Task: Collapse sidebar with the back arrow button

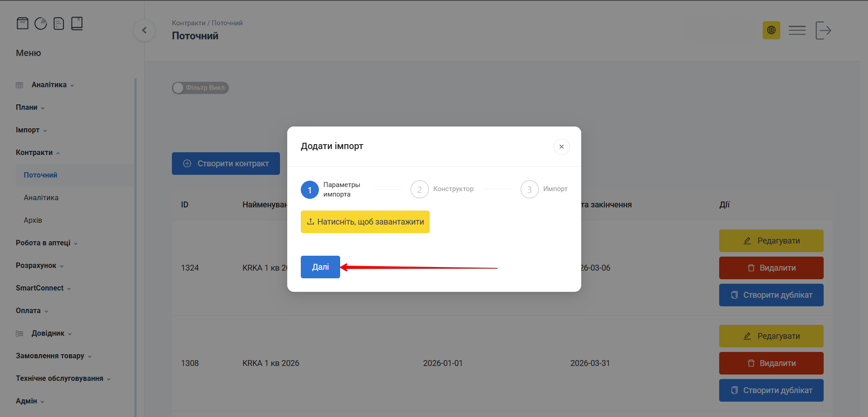Action: coord(144,30)
